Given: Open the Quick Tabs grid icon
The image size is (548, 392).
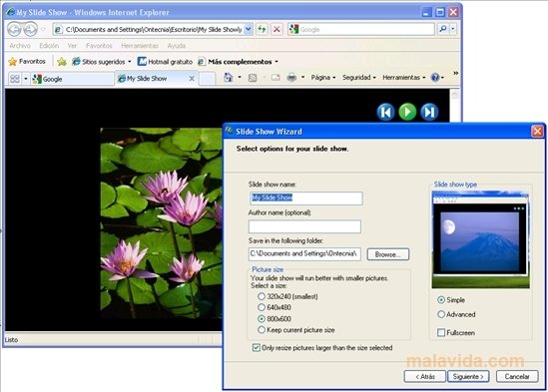Looking at the screenshot, I should click(15, 79).
